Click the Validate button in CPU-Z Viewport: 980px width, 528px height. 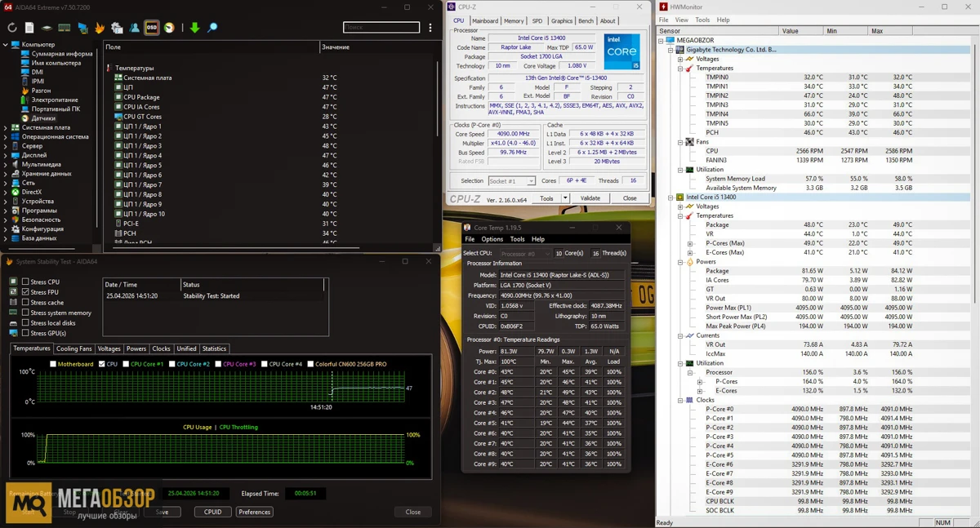(x=590, y=198)
